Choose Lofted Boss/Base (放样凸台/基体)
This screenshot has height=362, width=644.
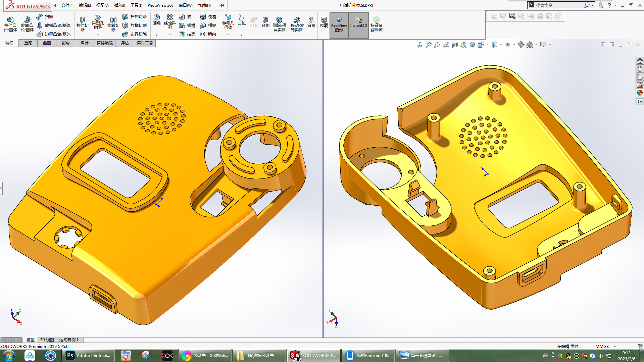[x=54, y=25]
